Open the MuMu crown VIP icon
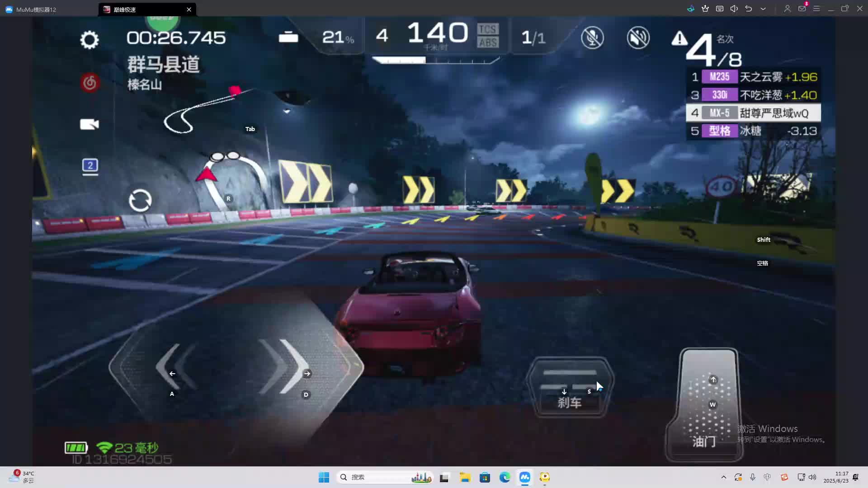Image resolution: width=868 pixels, height=488 pixels. pyautogui.click(x=705, y=9)
